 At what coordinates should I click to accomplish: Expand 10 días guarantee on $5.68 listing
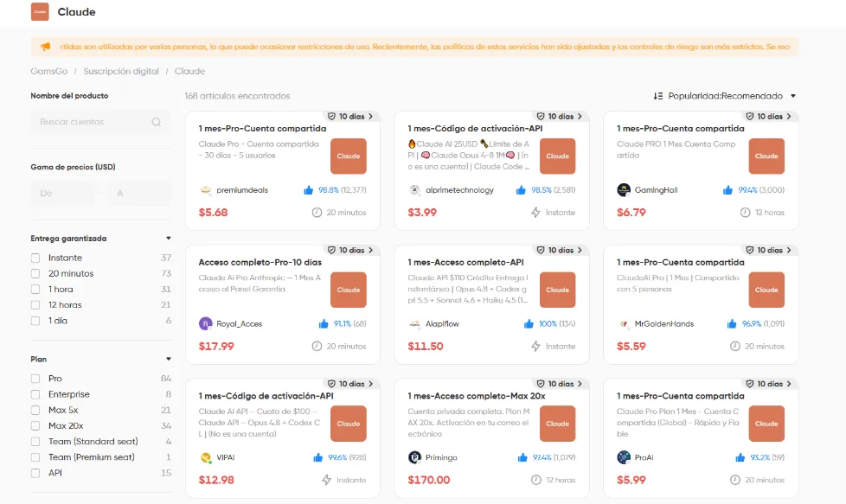coord(350,117)
